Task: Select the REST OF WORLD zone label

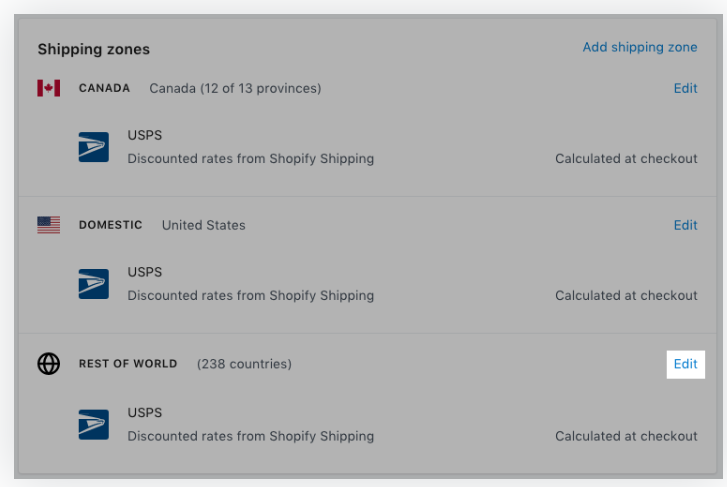Action: click(128, 364)
